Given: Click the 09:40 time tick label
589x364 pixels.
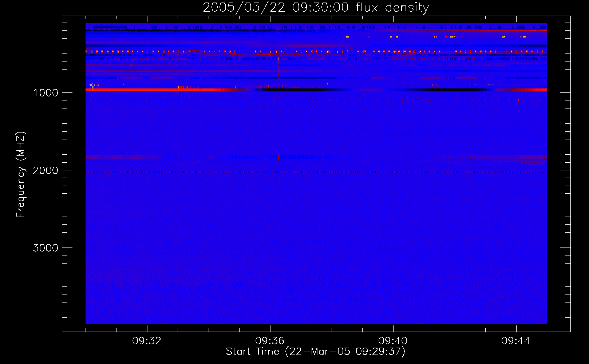Looking at the screenshot, I should 393,341.
